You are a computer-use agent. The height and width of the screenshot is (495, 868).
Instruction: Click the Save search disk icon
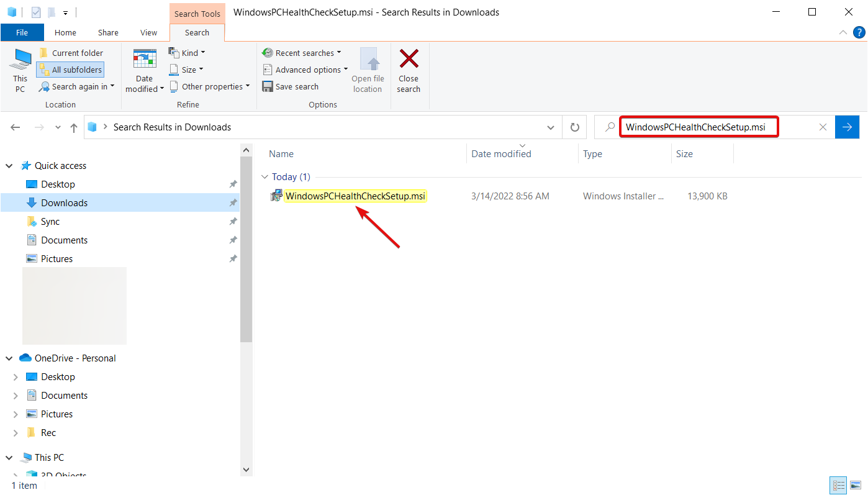tap(268, 86)
